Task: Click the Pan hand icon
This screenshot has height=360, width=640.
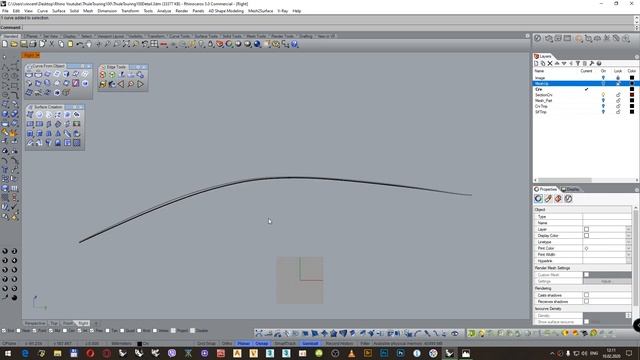Action: pos(89,44)
